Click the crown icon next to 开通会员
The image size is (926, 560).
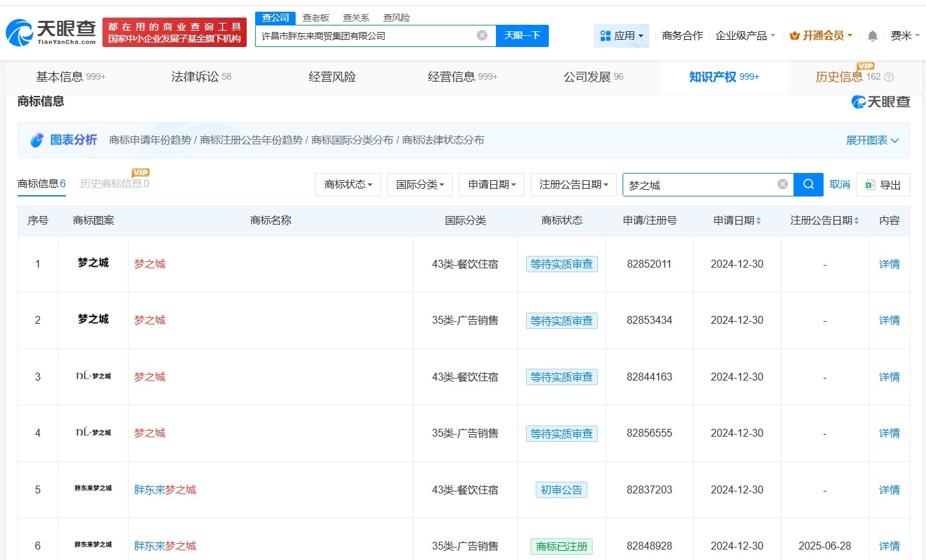tap(794, 36)
